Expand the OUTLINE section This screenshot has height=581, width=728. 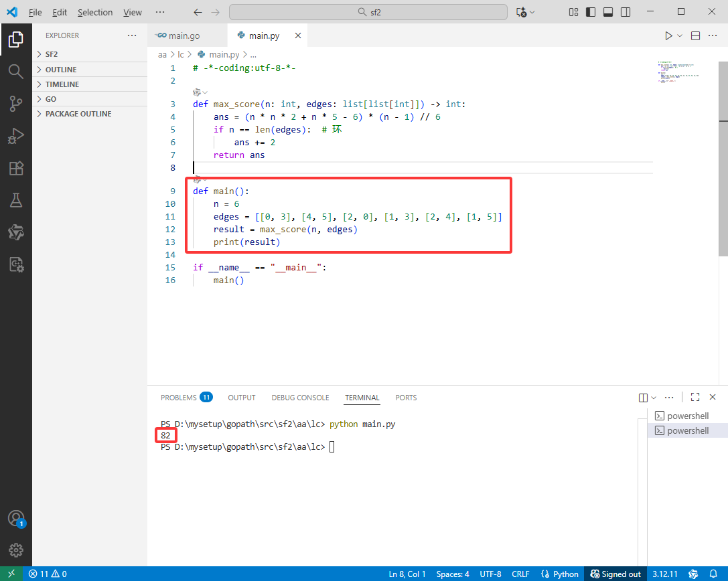point(90,70)
